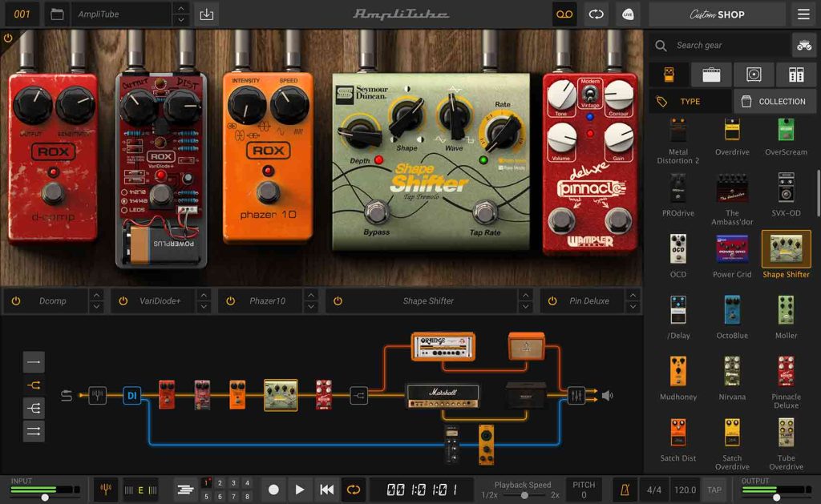The height and width of the screenshot is (504, 821).
Task: Click the down arrow on the Pin Deluxe slot
Action: point(633,305)
